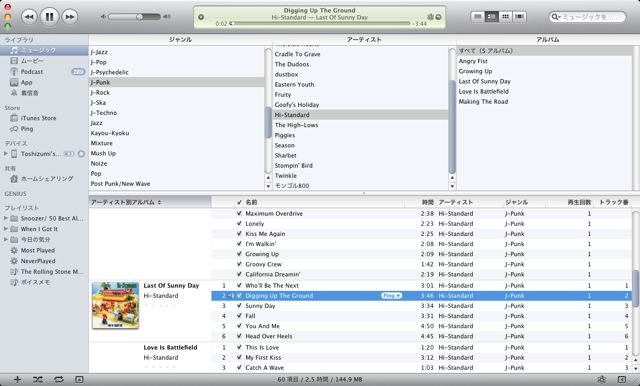The image size is (640, 386).
Task: Show artwork viewer button bottom left
Action: (79, 379)
